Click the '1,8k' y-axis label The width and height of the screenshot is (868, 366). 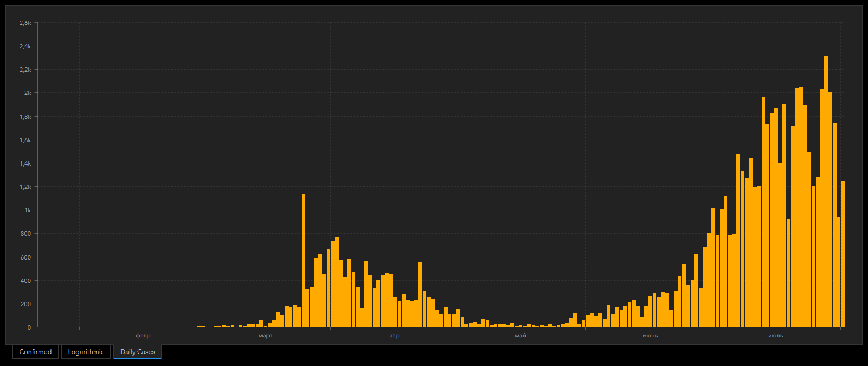[25, 117]
